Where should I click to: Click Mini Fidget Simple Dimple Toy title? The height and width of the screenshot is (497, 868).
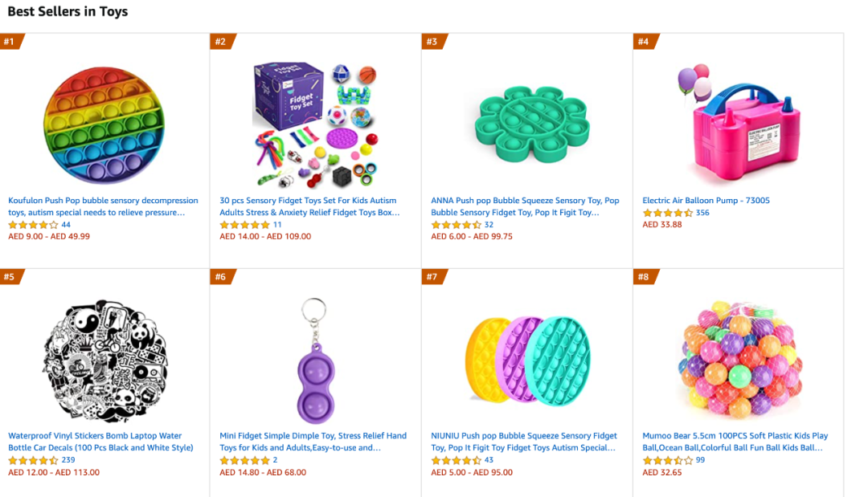pos(313,442)
